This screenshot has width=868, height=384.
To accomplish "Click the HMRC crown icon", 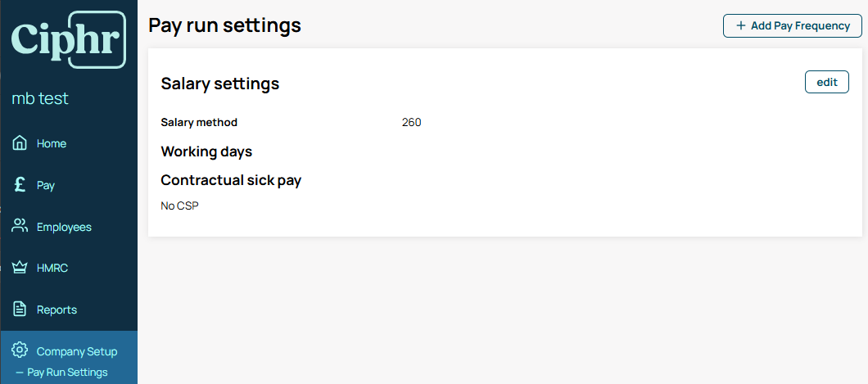I will tap(20, 268).
